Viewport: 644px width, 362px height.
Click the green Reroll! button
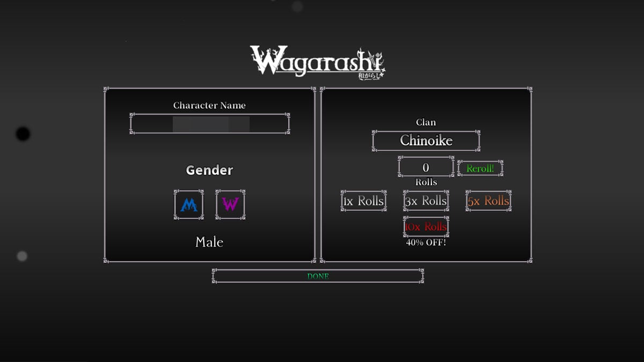coord(480,168)
